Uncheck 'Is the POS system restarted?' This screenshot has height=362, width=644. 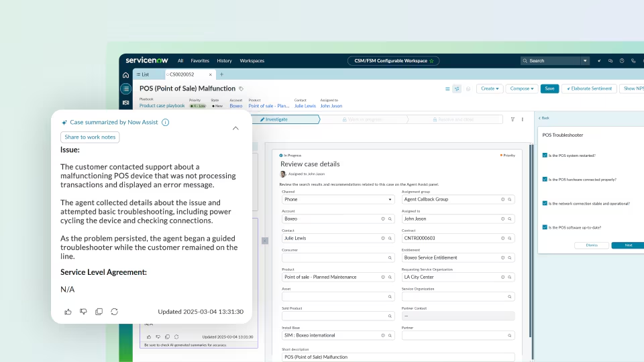click(x=545, y=156)
